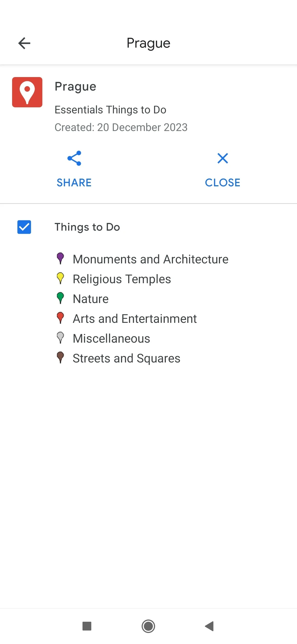Click the red Arts and Entertainment pin
This screenshot has height=644, width=297.
click(x=60, y=318)
